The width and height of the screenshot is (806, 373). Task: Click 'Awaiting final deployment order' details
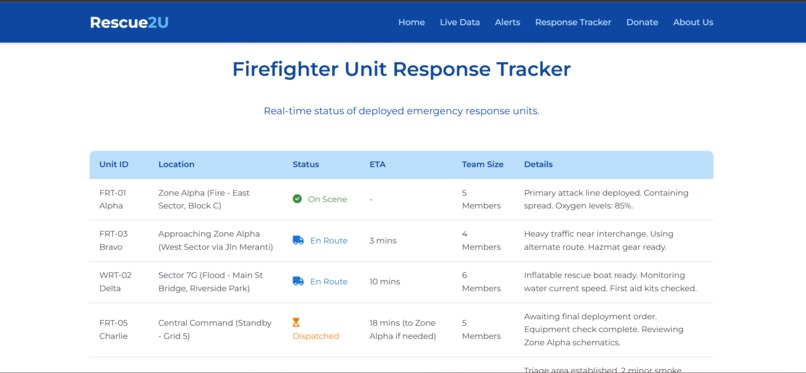click(603, 329)
